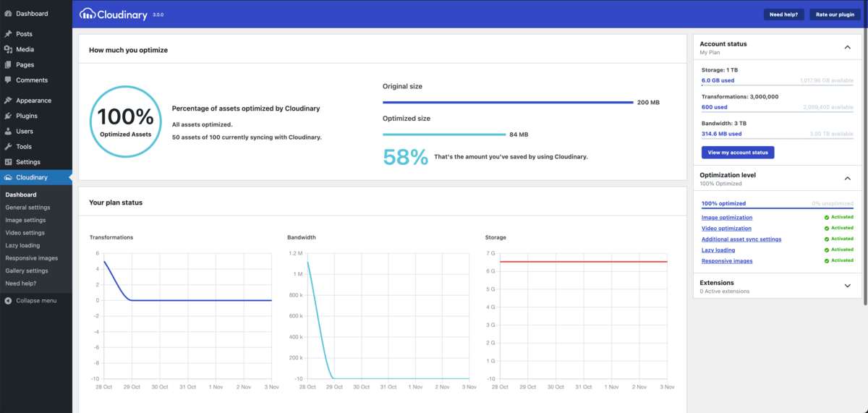Image resolution: width=868 pixels, height=413 pixels.
Task: Click Collapse menu text
Action: (36, 300)
